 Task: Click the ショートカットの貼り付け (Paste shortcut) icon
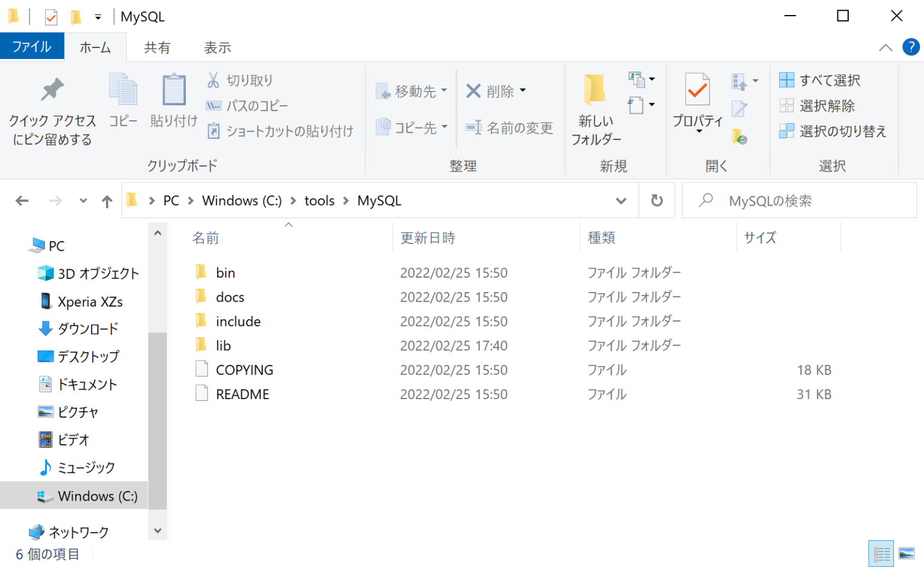click(x=214, y=131)
